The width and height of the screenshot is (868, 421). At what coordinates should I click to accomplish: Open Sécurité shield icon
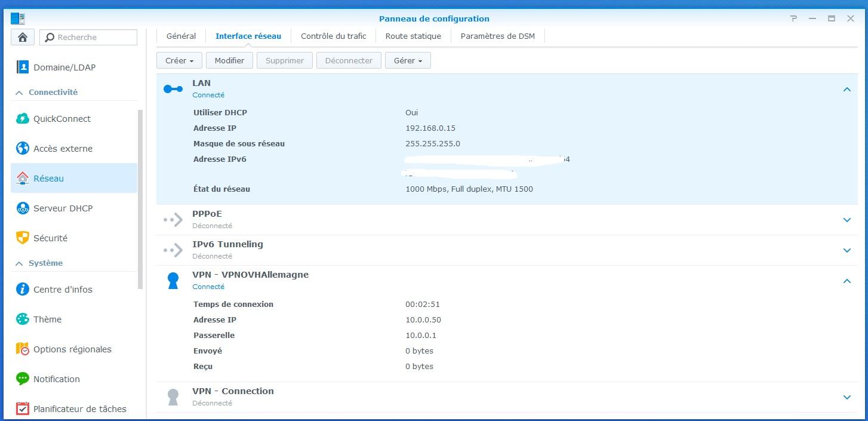coord(23,238)
